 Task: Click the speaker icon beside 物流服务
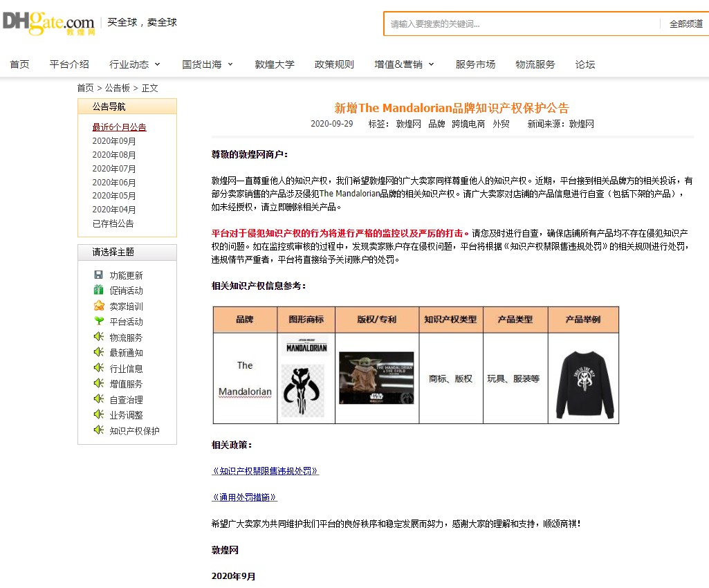point(99,337)
